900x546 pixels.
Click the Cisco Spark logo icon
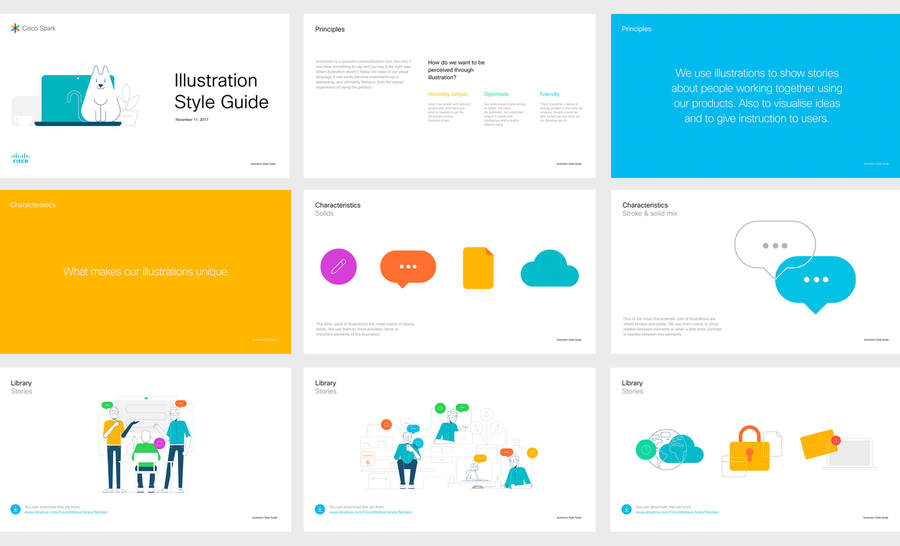click(x=15, y=28)
